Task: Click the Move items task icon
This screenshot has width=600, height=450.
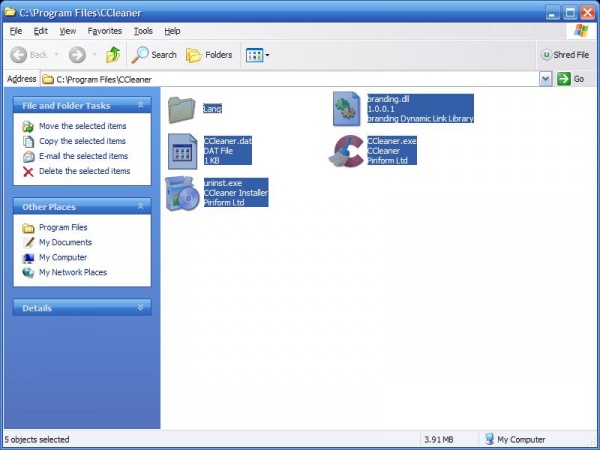Action: click(28, 127)
